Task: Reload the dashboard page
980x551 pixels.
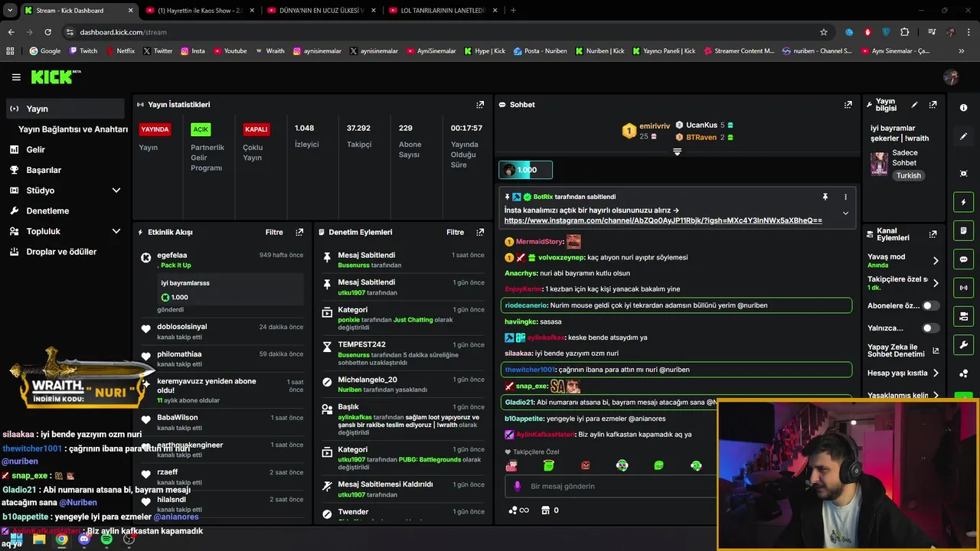Action: [x=47, y=32]
